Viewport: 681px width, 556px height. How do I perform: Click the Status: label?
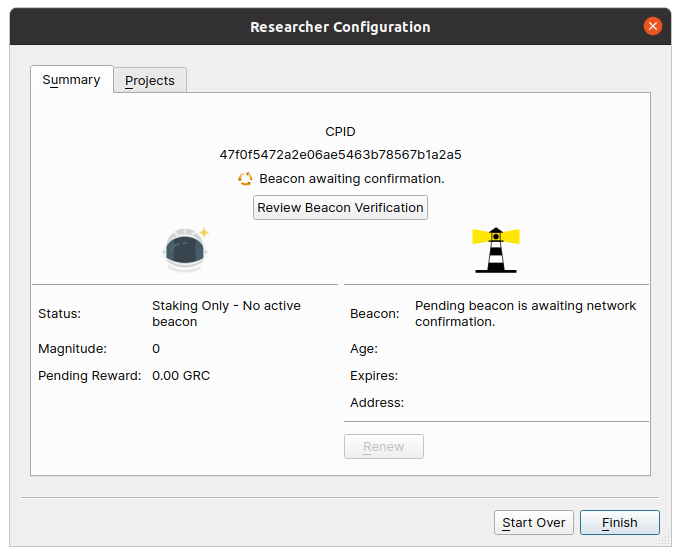60,314
